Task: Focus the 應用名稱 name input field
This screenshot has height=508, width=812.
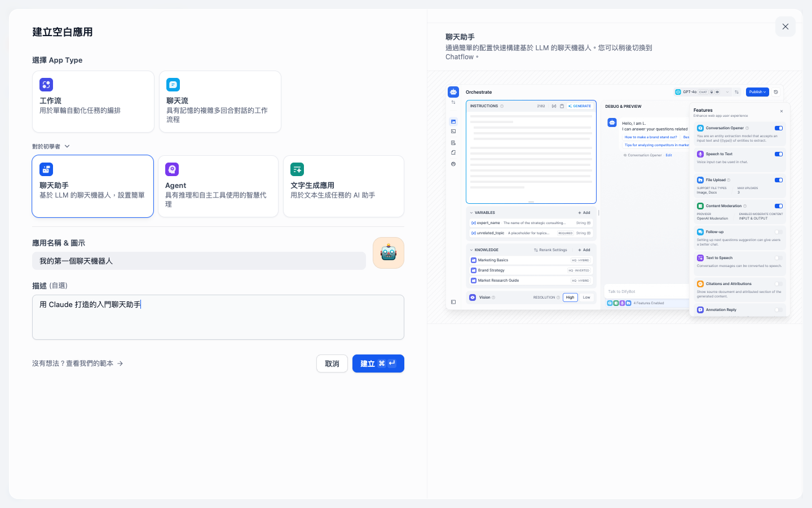Action: pyautogui.click(x=199, y=261)
